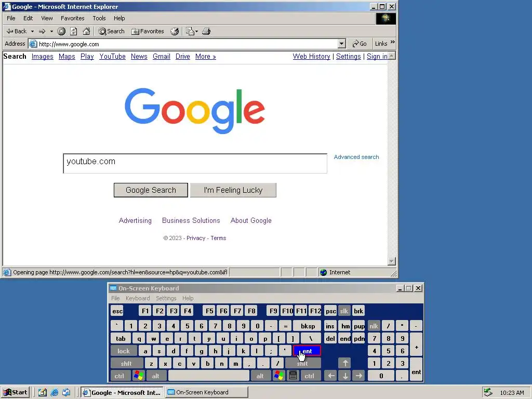Click Show Desktop quick launch icon
532x399 pixels.
tap(43, 393)
